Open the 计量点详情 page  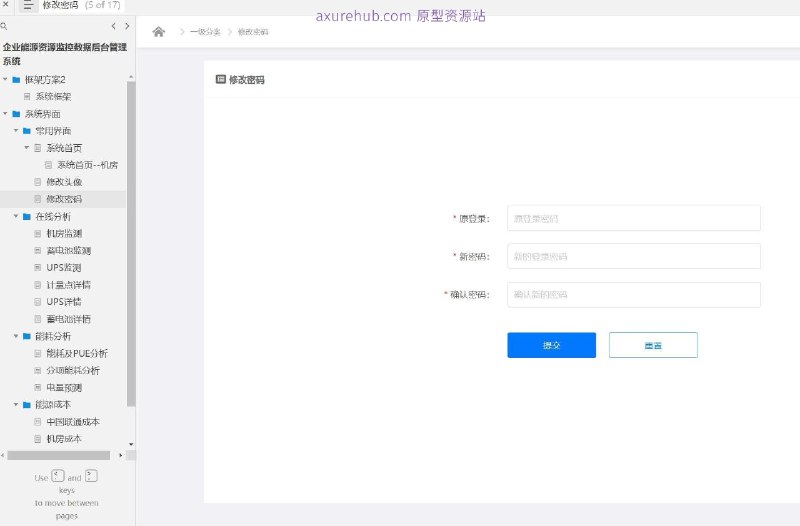(x=68, y=285)
